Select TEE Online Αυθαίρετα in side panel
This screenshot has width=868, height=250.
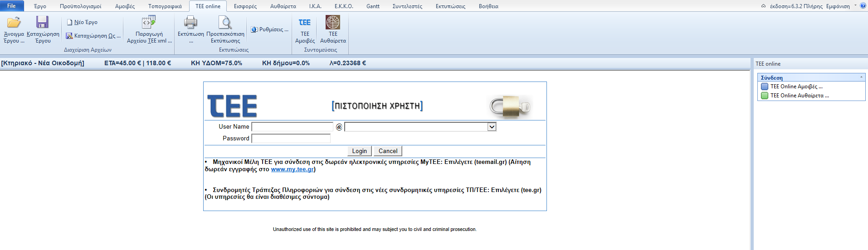[799, 96]
